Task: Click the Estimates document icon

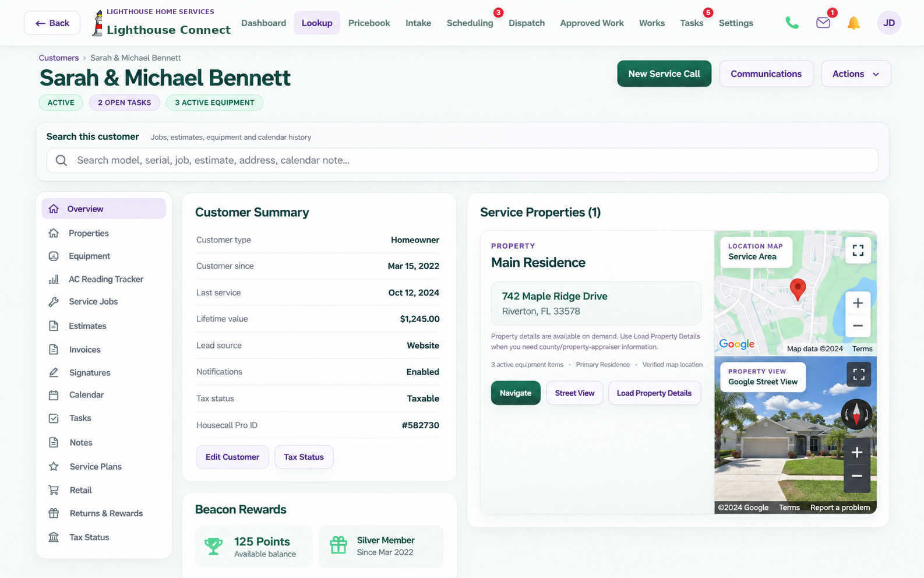Action: click(x=54, y=326)
